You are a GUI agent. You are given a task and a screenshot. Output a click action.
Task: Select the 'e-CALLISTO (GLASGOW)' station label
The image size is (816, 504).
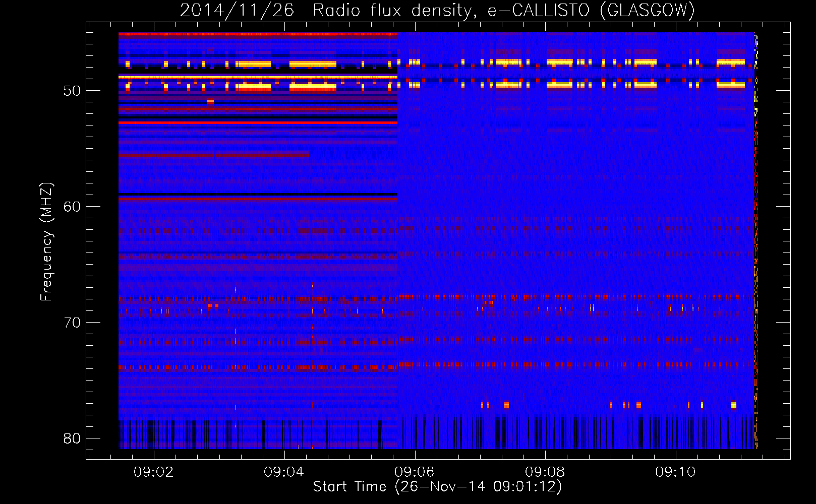591,10
